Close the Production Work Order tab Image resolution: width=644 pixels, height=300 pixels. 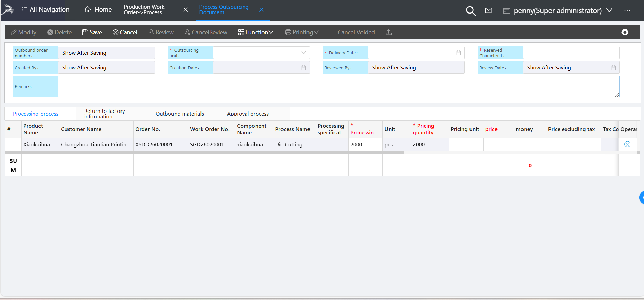185,10
